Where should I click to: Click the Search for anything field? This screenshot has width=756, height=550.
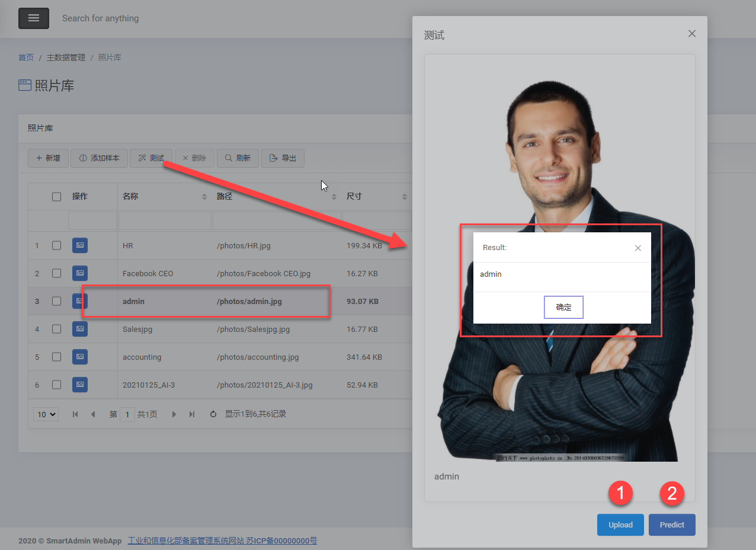tap(101, 18)
